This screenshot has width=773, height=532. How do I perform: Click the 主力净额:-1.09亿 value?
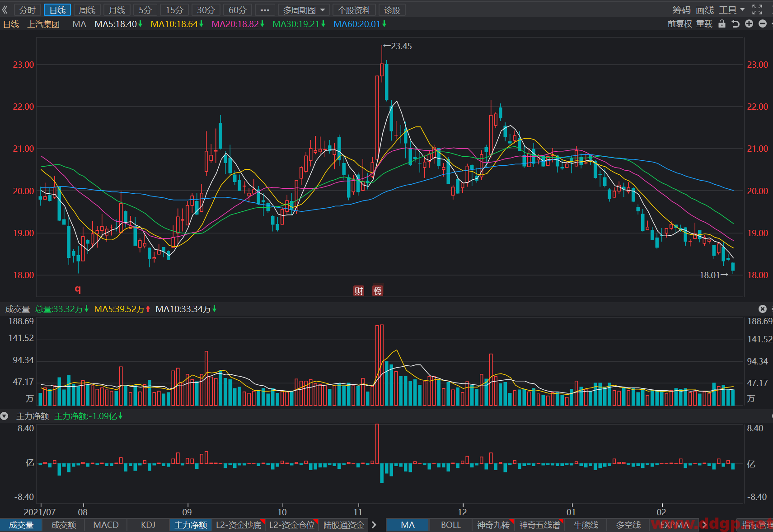88,416
